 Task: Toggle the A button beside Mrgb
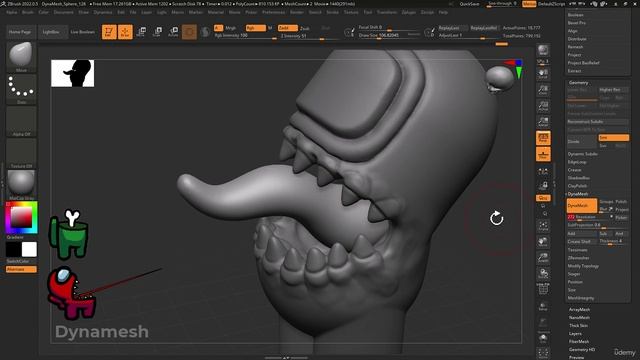pyautogui.click(x=218, y=28)
